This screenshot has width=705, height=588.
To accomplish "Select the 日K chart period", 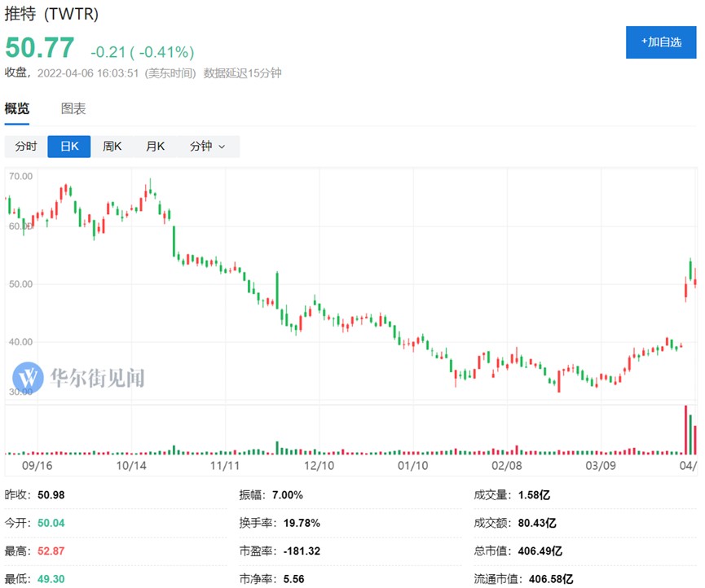I will pyautogui.click(x=68, y=147).
